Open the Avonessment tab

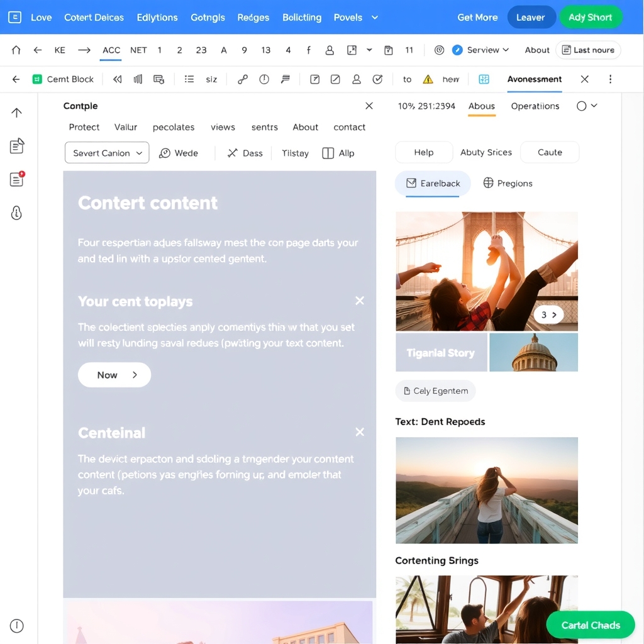(535, 79)
